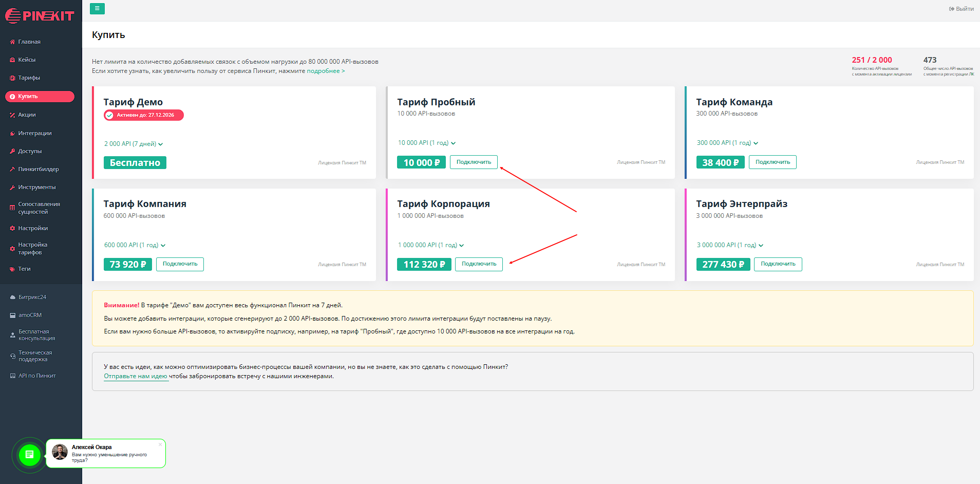This screenshot has width=980, height=484.
Task: Open the Тарифы menu item
Action: point(29,78)
